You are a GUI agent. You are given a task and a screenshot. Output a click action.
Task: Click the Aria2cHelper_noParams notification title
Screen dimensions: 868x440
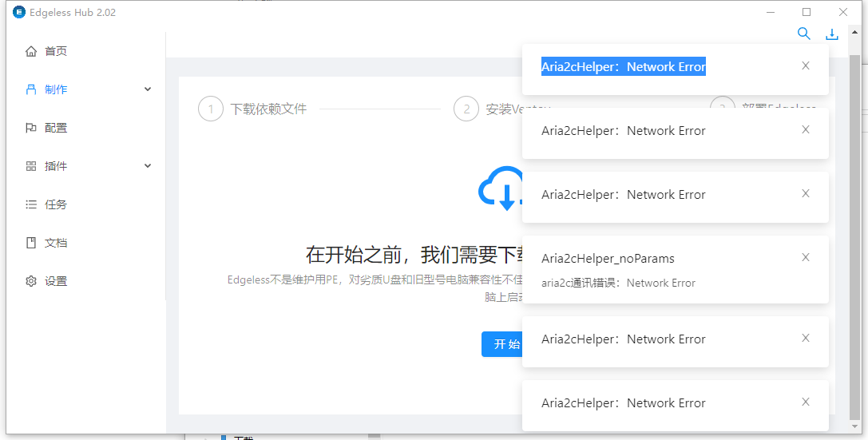coord(608,259)
